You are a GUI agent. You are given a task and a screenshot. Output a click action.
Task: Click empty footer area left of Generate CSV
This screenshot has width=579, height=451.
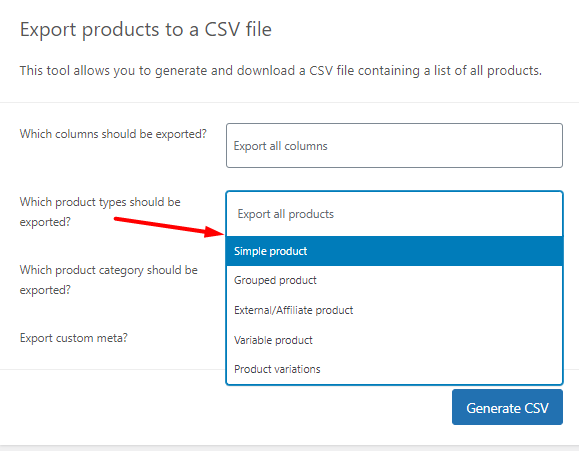222,407
